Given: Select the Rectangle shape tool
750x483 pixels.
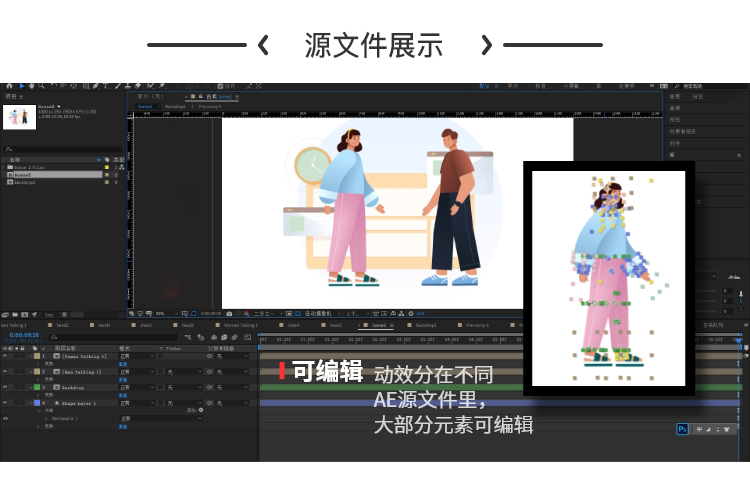Looking at the screenshot, I should coord(86,86).
